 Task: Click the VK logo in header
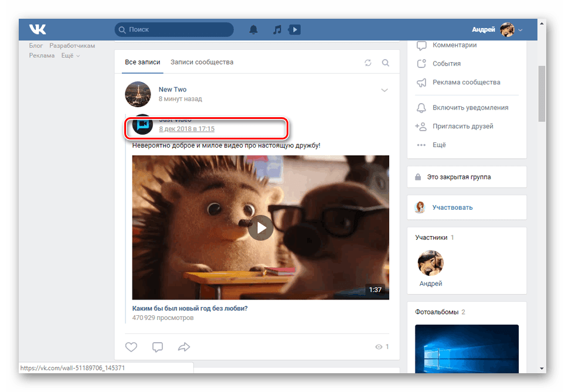38,29
